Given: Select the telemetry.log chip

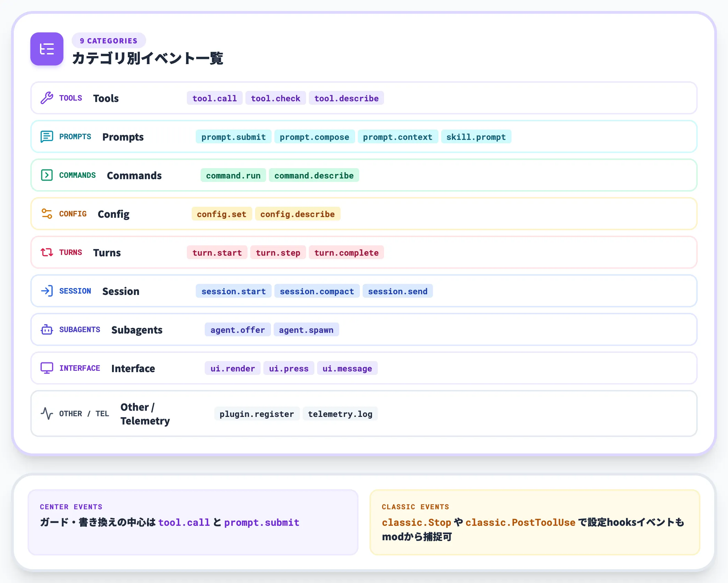Looking at the screenshot, I should coord(340,414).
